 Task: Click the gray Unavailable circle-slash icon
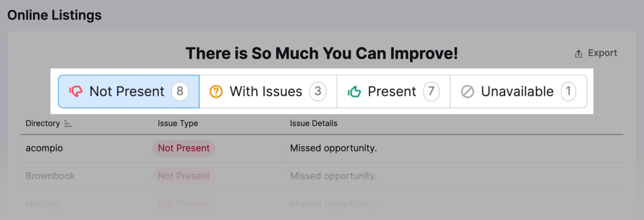(x=467, y=92)
